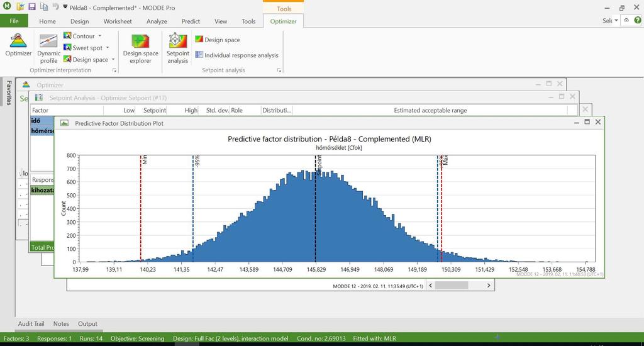Click Predictive Factor Distribution Plot window icon
644x346 pixels.
(65, 123)
